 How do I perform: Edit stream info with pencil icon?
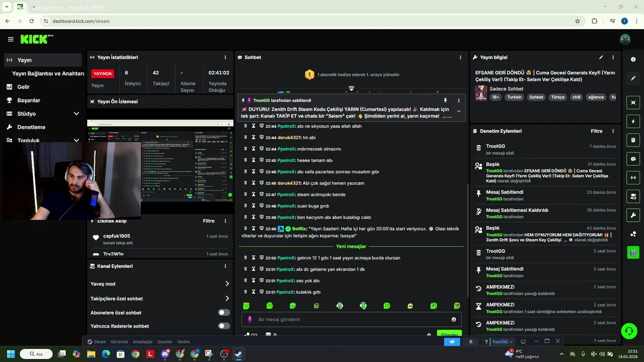pyautogui.click(x=601, y=57)
